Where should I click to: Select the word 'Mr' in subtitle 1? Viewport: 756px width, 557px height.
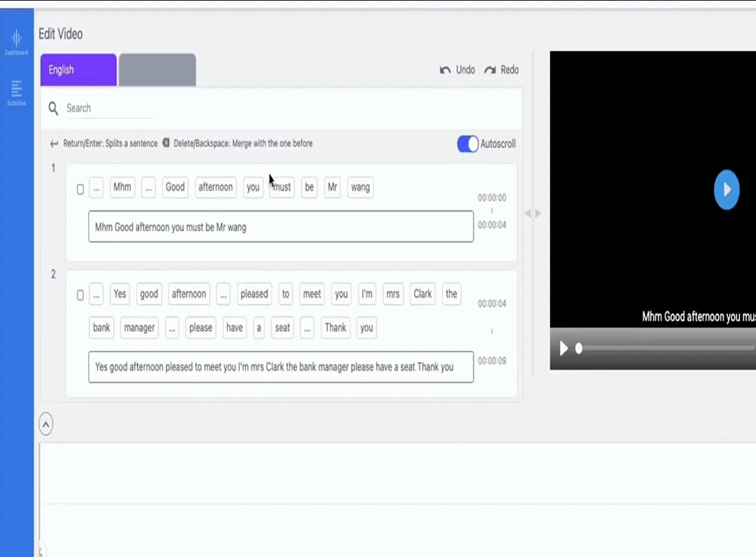pos(333,187)
